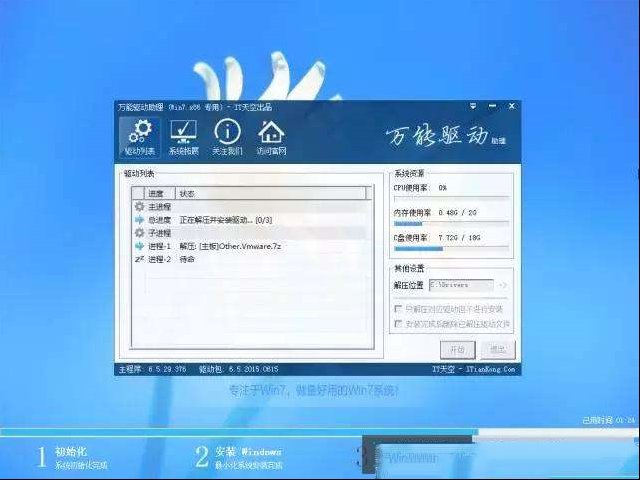Click the browse arrow next to 解压位置

click(x=503, y=285)
